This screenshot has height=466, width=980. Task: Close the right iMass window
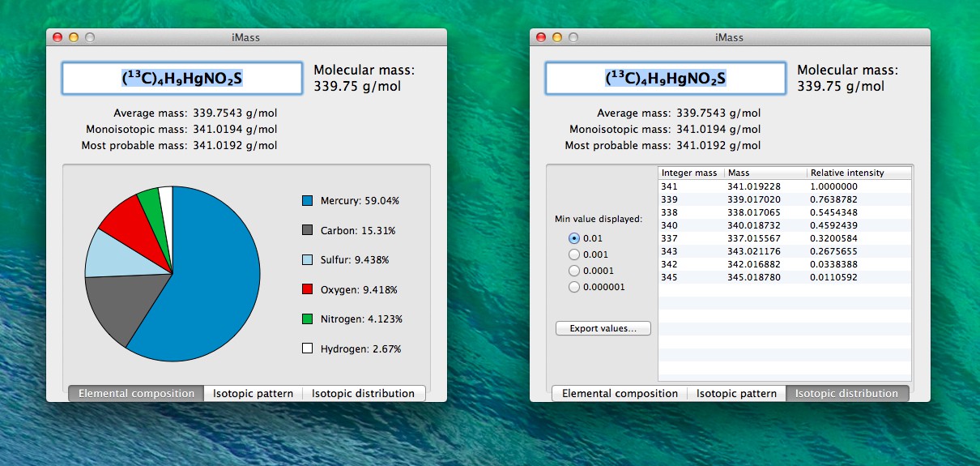pyautogui.click(x=541, y=37)
